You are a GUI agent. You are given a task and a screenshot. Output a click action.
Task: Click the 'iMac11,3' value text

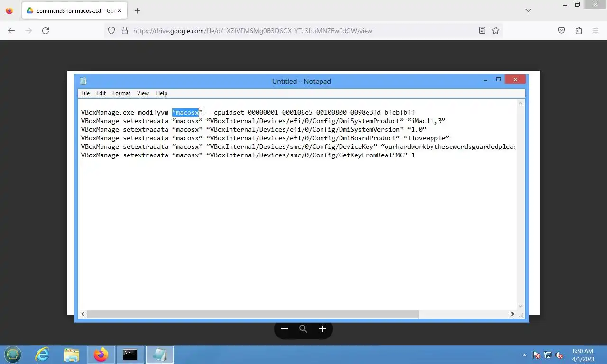pos(426,121)
